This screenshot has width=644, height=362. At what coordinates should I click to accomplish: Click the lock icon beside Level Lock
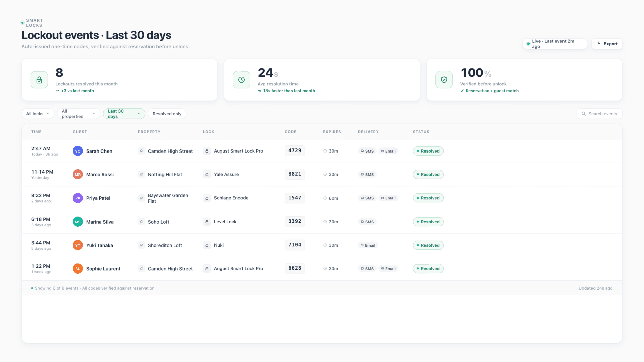207,222
